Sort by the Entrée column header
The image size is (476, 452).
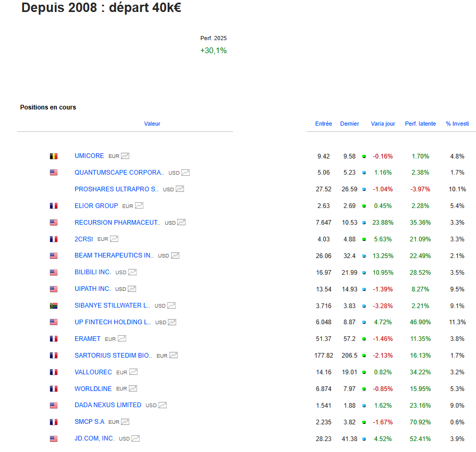click(323, 124)
